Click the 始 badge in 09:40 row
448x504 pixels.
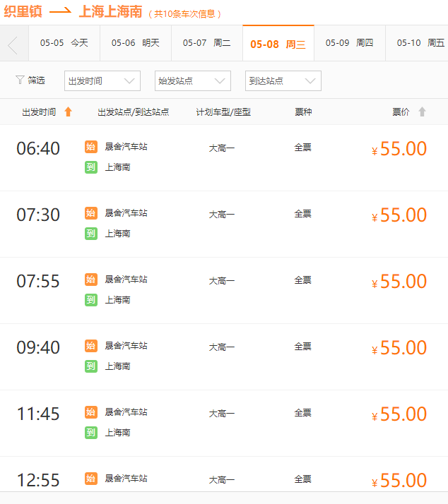(91, 346)
